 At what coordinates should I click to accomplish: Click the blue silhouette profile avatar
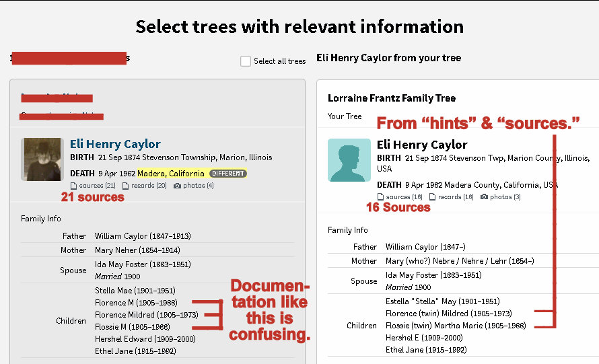click(x=349, y=160)
